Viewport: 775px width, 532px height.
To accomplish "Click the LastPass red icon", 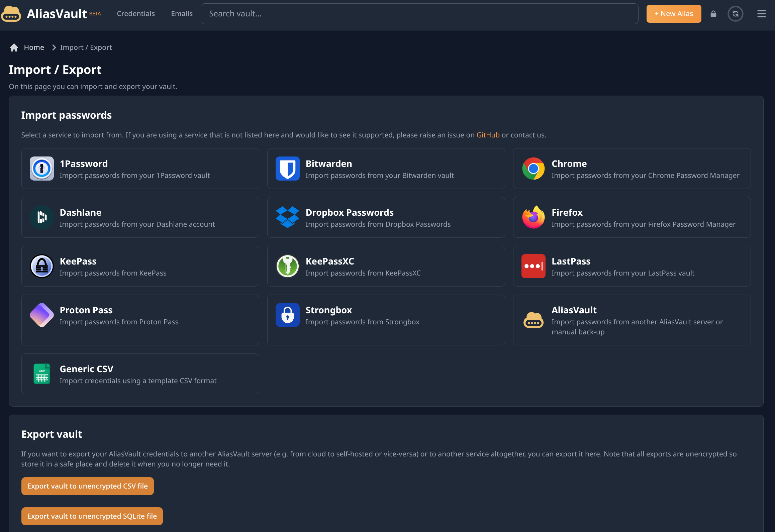I will pyautogui.click(x=533, y=266).
